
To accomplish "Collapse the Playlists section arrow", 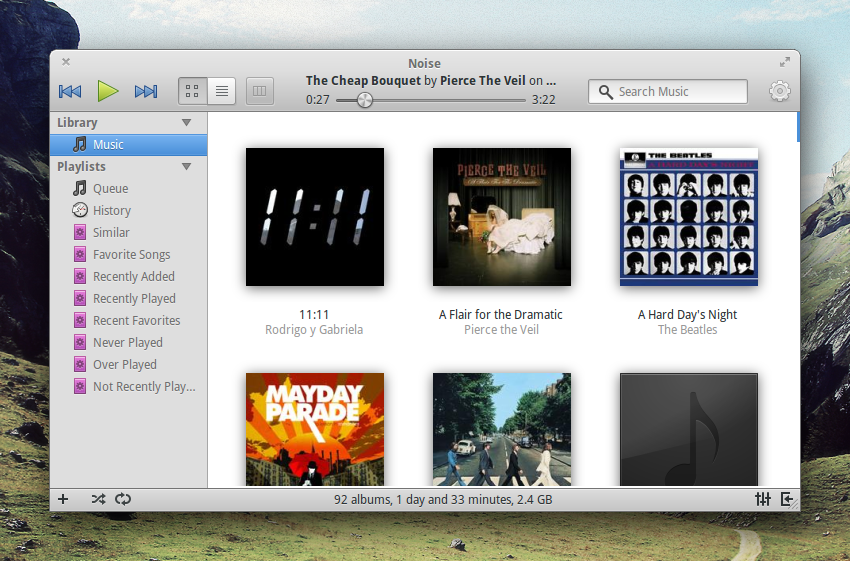I will pos(186,167).
